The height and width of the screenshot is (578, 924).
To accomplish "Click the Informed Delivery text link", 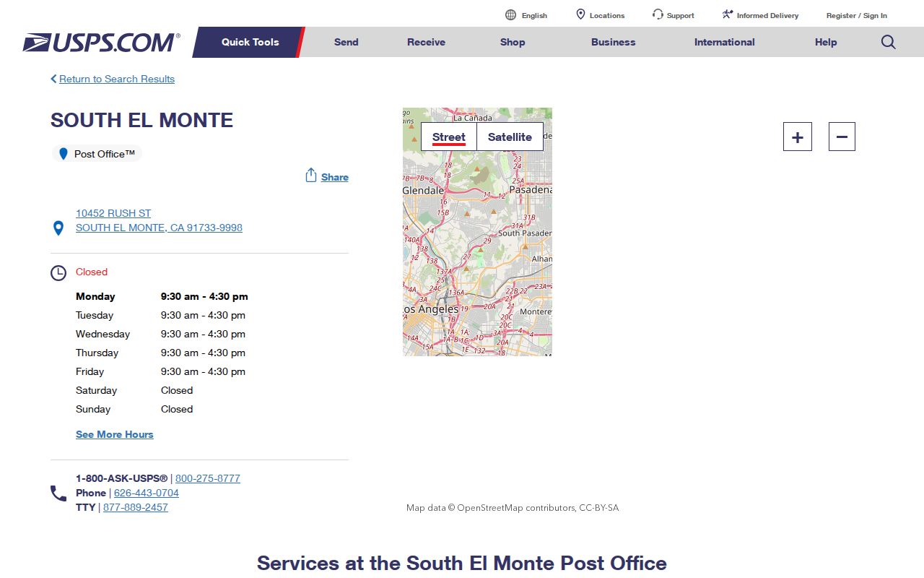I will coord(767,15).
